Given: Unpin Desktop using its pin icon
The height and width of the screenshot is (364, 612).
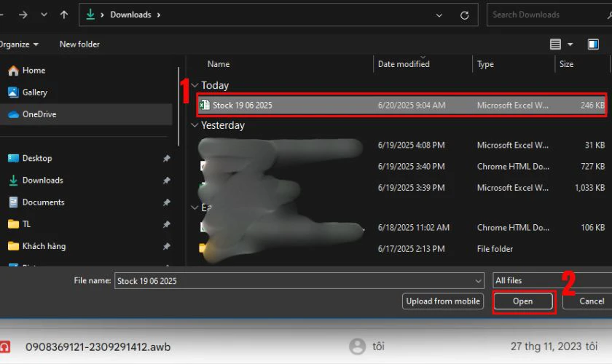Looking at the screenshot, I should (166, 159).
